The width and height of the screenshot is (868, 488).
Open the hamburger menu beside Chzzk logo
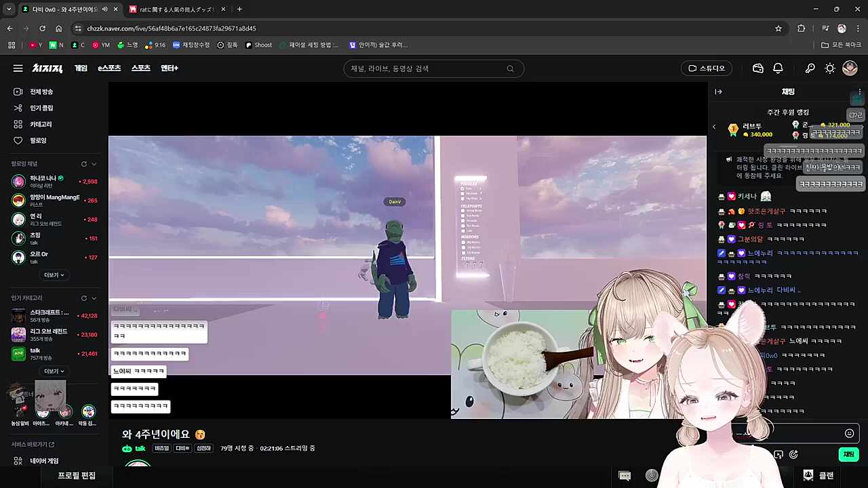[x=18, y=68]
